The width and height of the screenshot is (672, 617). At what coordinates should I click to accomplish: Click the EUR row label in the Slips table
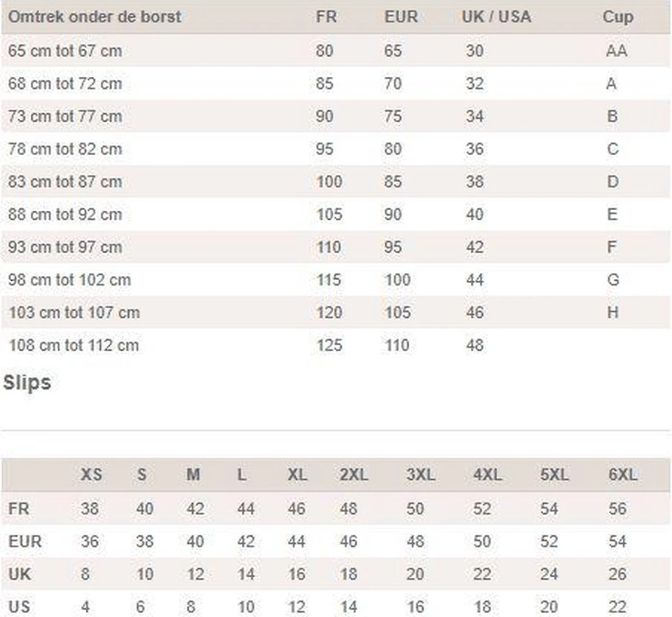[x=25, y=542]
